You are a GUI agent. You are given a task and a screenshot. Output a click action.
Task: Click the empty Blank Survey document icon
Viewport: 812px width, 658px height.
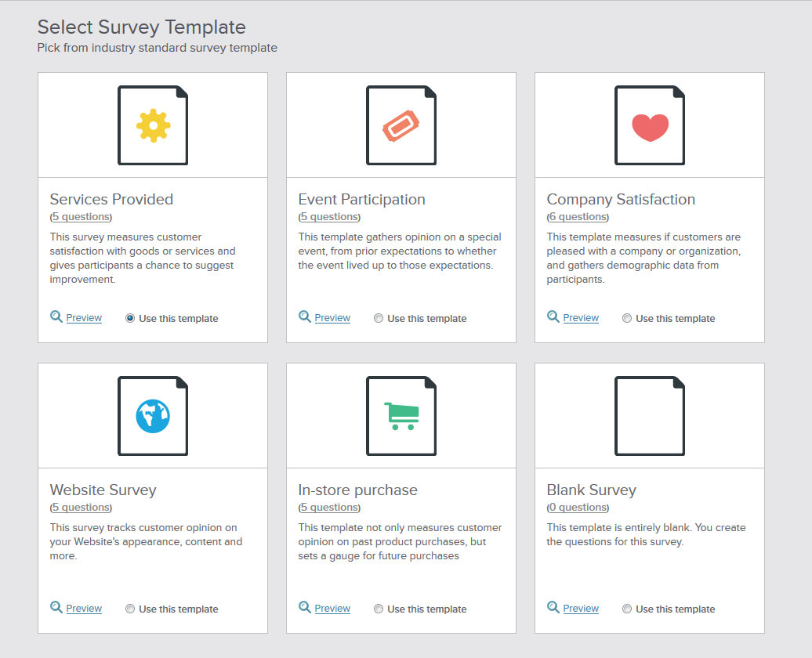pos(650,416)
